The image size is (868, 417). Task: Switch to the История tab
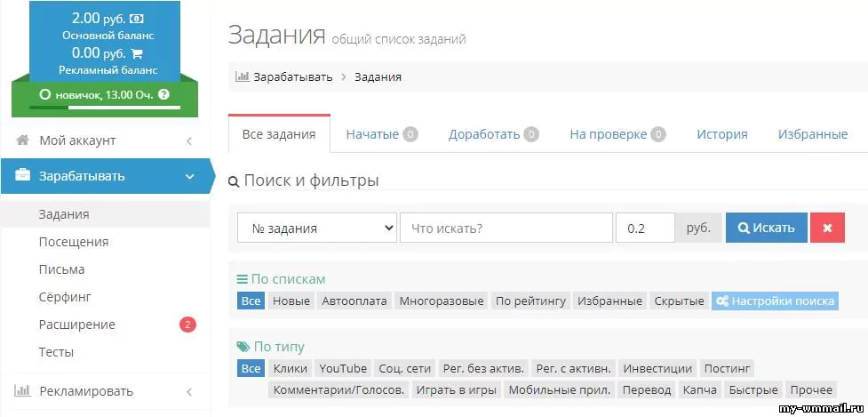(721, 134)
